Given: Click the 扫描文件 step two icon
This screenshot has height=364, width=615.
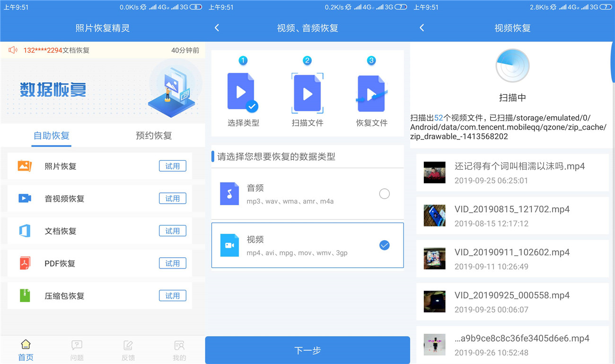Looking at the screenshot, I should coord(307,93).
